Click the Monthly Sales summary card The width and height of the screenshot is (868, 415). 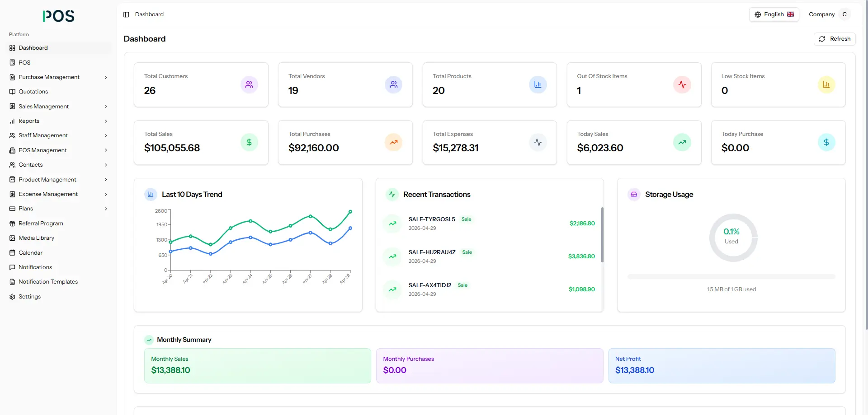(x=258, y=366)
